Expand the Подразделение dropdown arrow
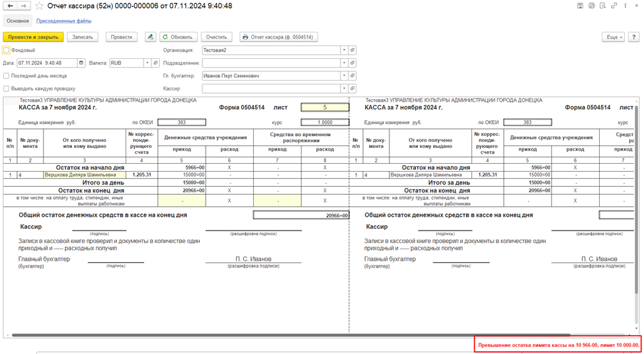Screen dimensions: 644x354 pyautogui.click(x=344, y=63)
